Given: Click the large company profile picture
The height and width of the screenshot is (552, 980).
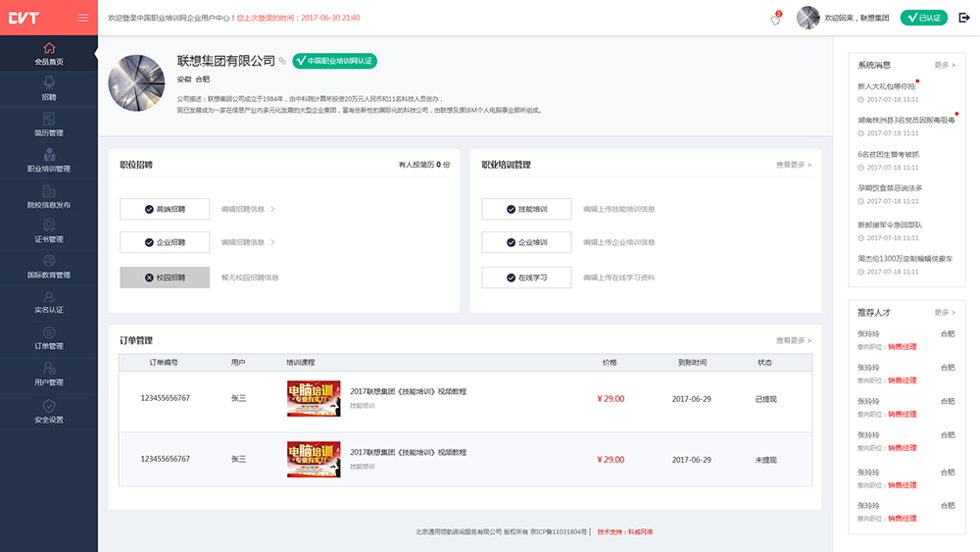Looking at the screenshot, I should click(x=136, y=83).
